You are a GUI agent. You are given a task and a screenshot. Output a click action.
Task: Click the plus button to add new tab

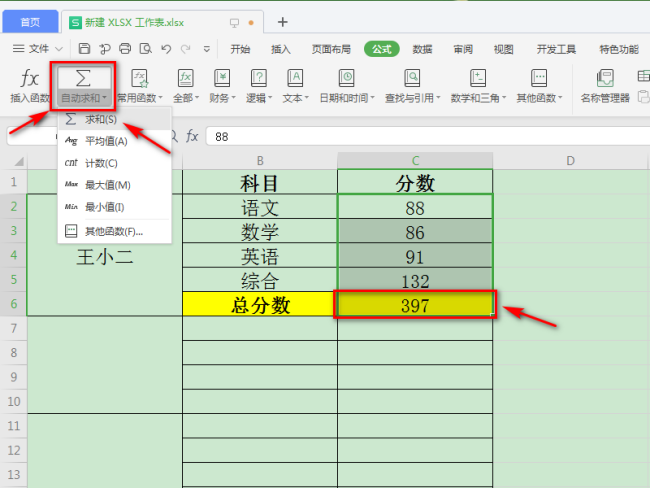pyautogui.click(x=283, y=22)
